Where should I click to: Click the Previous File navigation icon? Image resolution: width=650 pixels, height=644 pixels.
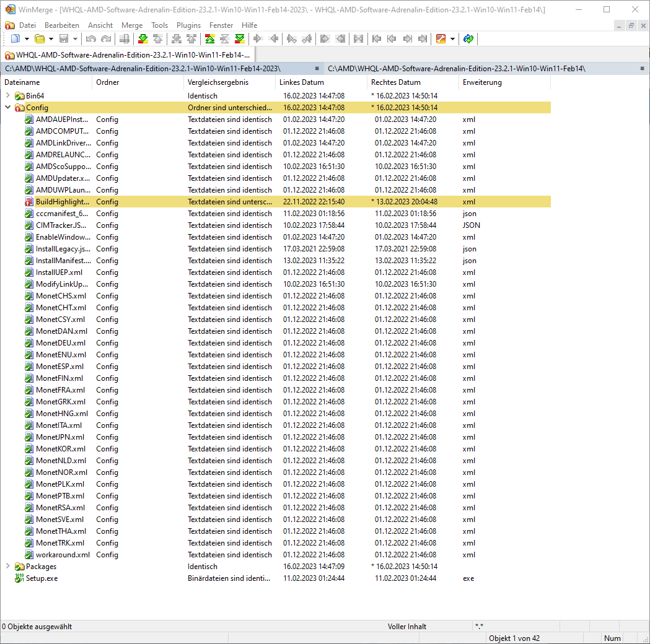392,39
